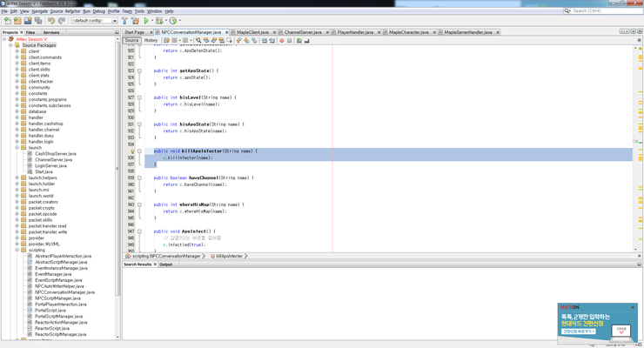Click the Undo arrow icon

tap(51, 21)
